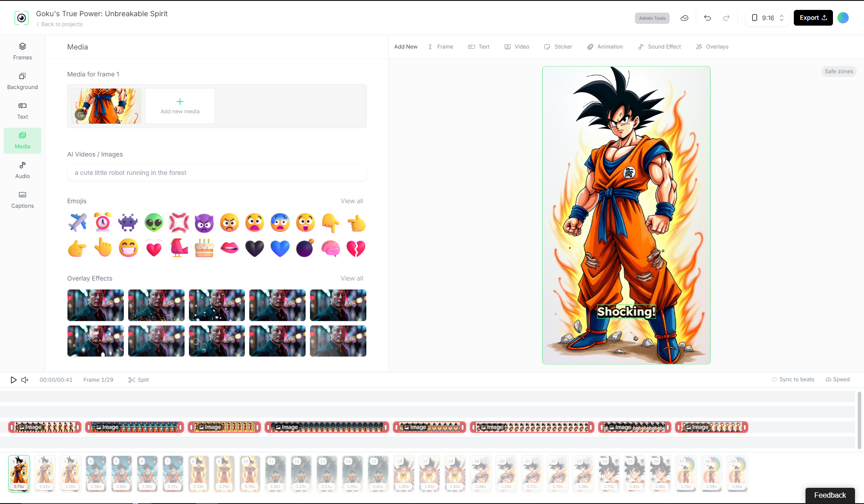Open the Speed control
864x504 pixels.
pos(837,379)
